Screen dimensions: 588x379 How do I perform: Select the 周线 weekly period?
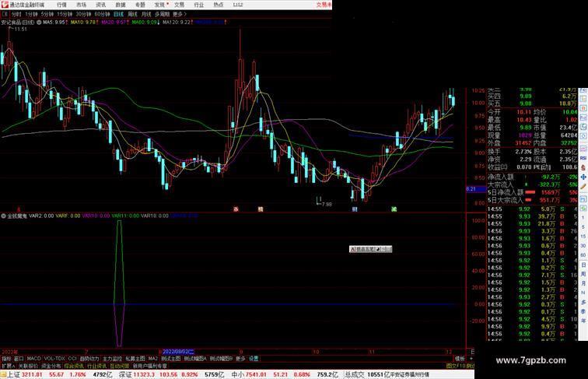pyautogui.click(x=132, y=14)
